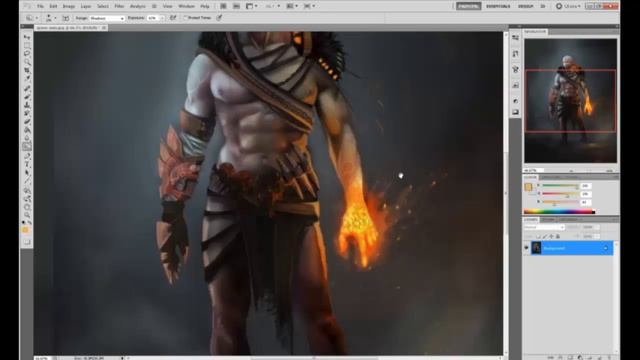The height and width of the screenshot is (360, 640).
Task: Click the lock icon on Background layer
Action: pos(605,248)
